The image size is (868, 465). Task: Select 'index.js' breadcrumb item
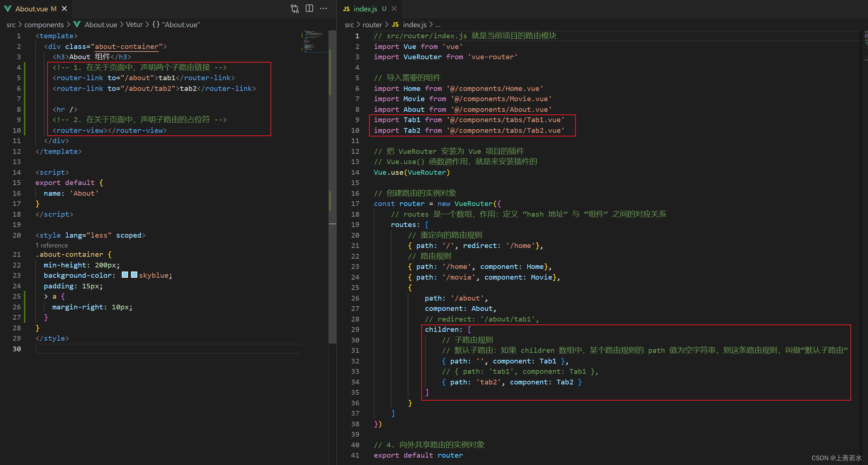[x=415, y=25]
